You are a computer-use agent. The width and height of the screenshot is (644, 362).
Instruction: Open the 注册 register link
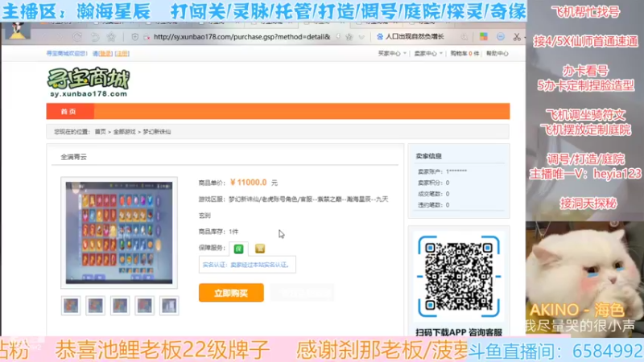(x=122, y=53)
